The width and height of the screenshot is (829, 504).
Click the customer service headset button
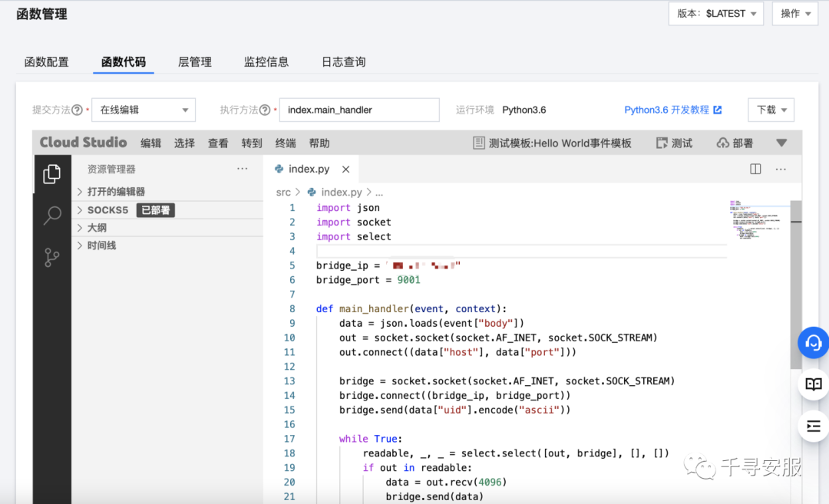coord(813,343)
